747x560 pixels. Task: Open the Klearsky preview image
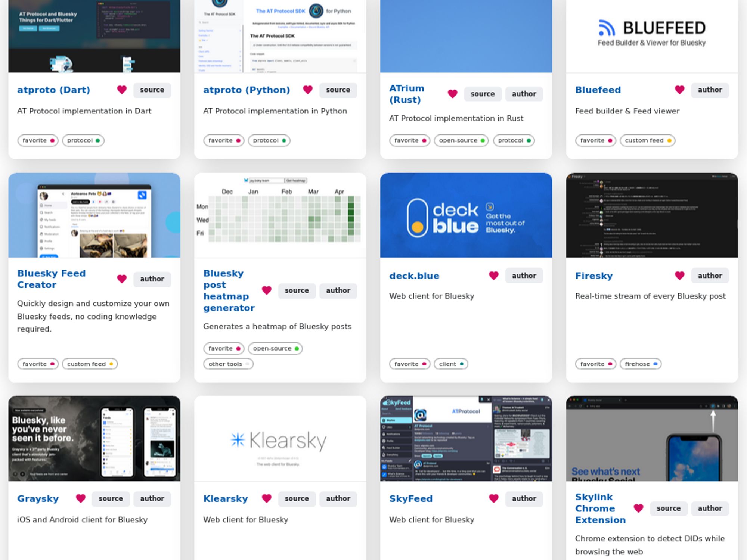tap(280, 439)
